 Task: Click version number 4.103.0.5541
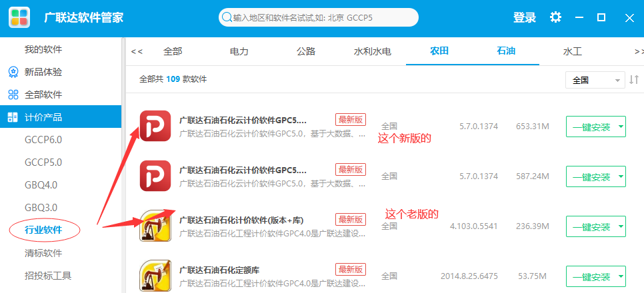(x=473, y=226)
